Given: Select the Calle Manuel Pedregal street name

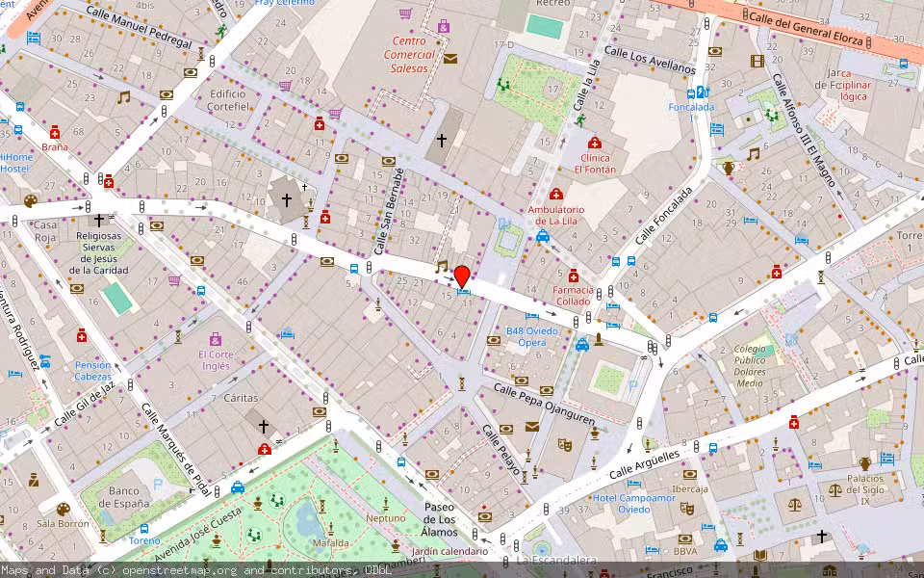Looking at the screenshot, I should tap(139, 28).
